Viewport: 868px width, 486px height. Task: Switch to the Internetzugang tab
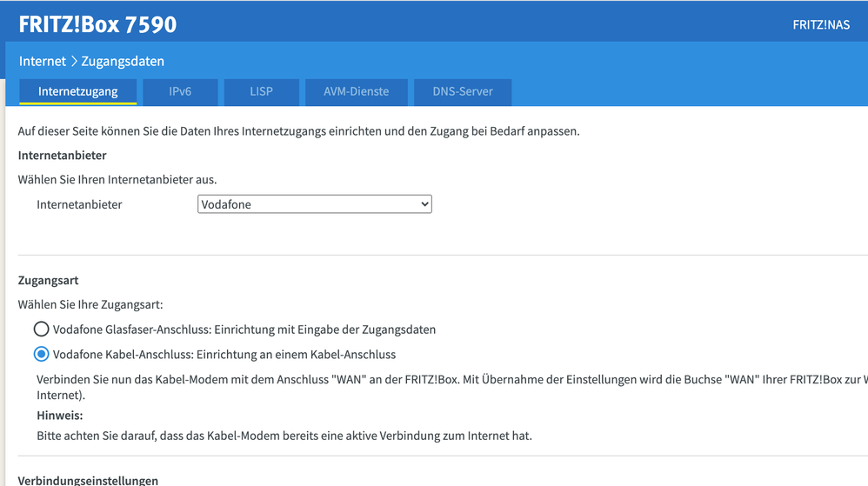coord(78,91)
